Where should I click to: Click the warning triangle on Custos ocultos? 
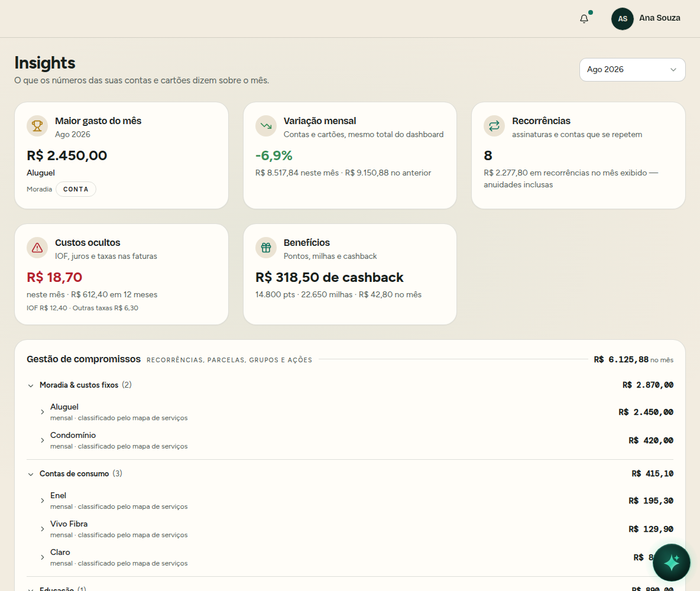(x=37, y=248)
